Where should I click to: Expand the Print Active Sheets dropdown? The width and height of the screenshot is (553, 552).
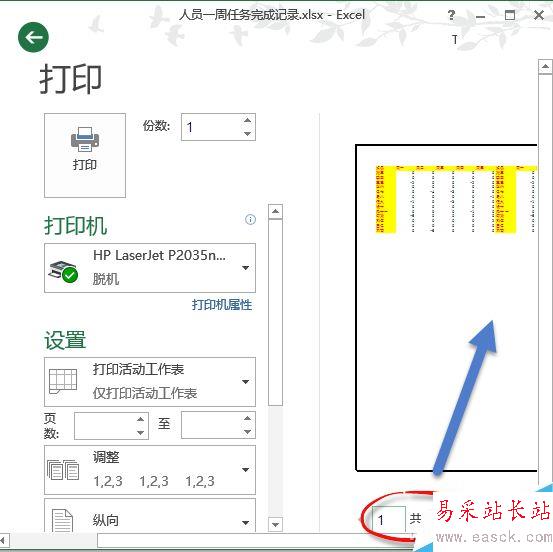pos(150,382)
